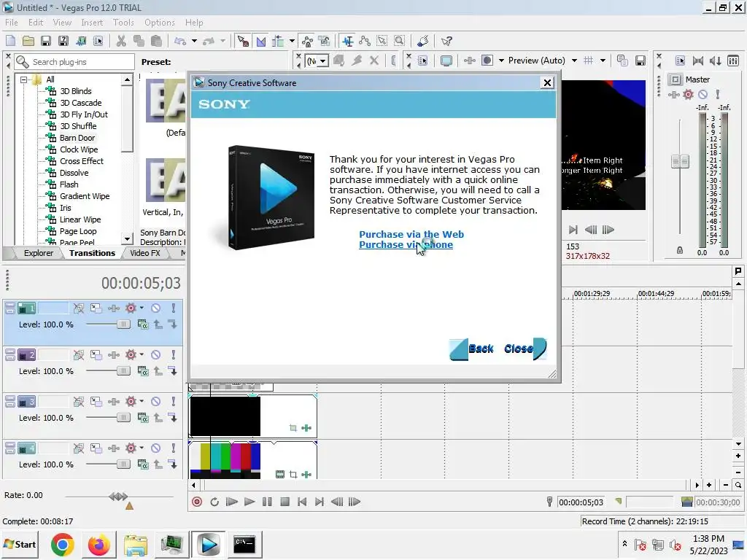Toggle mute on track 4

point(156,448)
